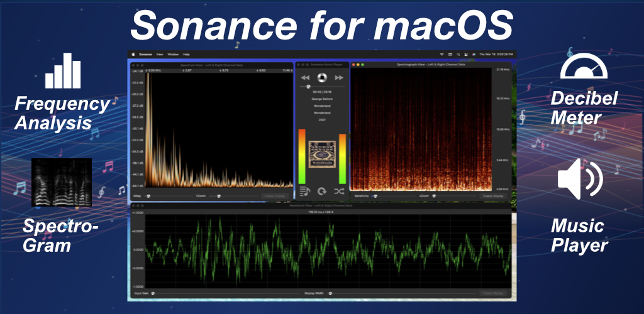
Task: Toggle the shuffle icon in Music Player
Action: click(339, 191)
